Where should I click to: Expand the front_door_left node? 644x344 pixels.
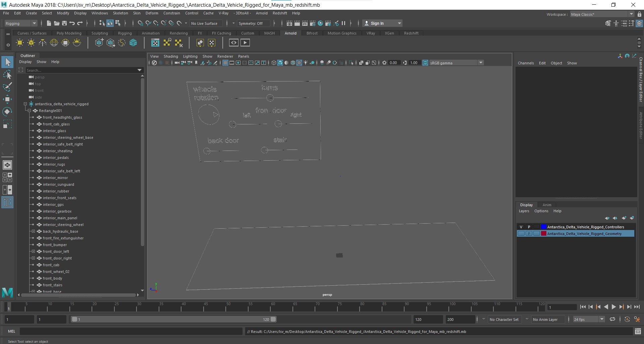pyautogui.click(x=33, y=251)
